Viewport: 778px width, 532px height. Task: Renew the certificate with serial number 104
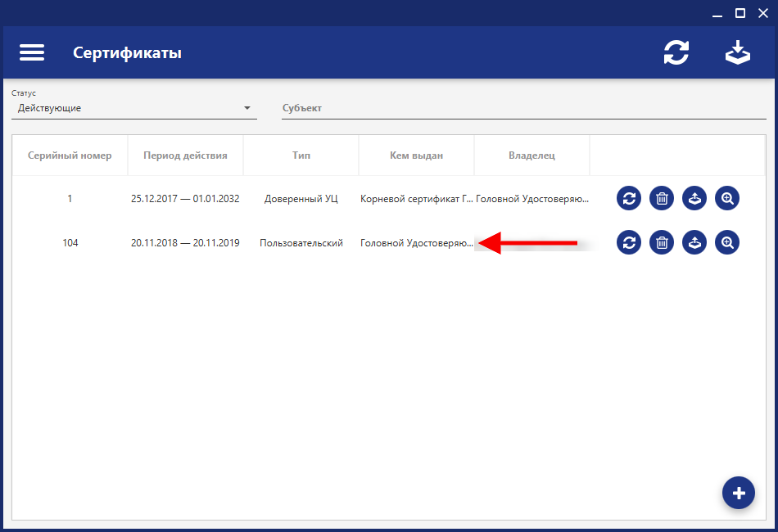click(629, 242)
